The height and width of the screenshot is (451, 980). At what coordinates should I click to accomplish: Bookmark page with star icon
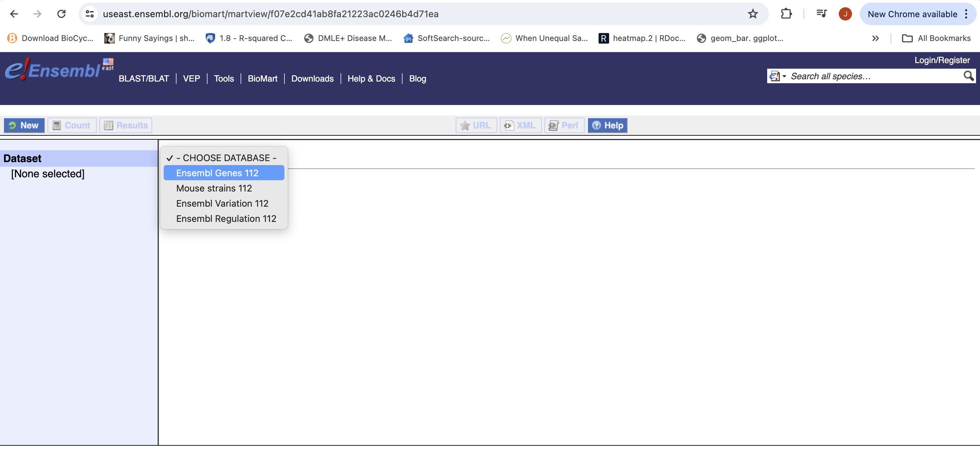click(x=753, y=14)
